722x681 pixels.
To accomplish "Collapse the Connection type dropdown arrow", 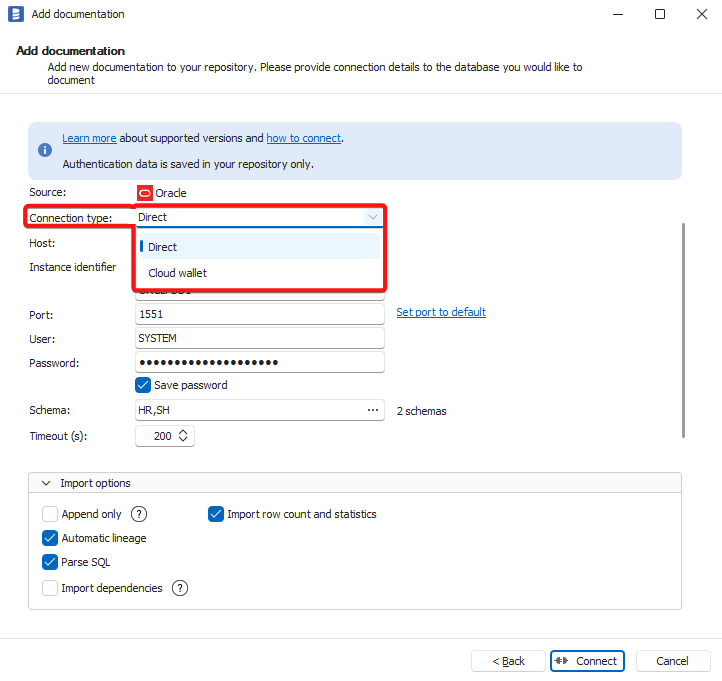I will tap(372, 217).
